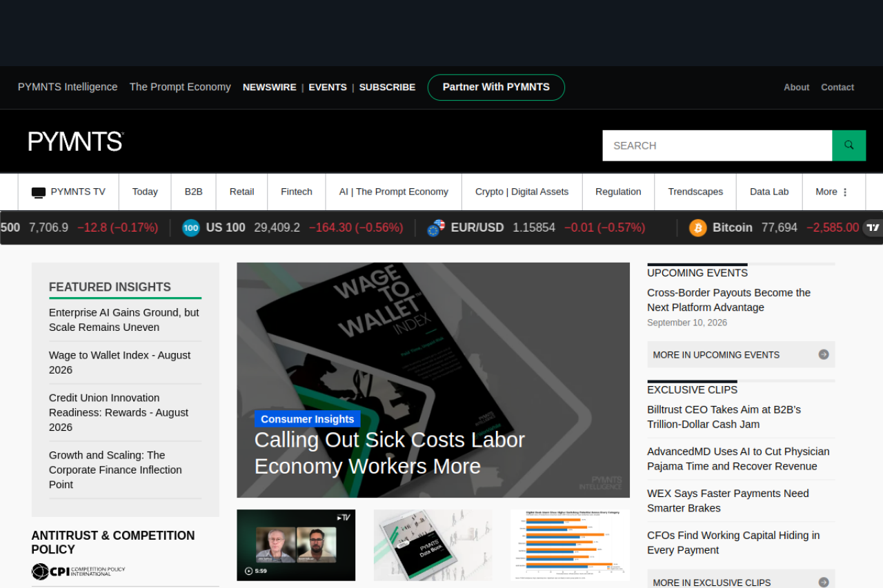The image size is (883, 588).
Task: Click the SUBSCRIBE link
Action: [387, 88]
